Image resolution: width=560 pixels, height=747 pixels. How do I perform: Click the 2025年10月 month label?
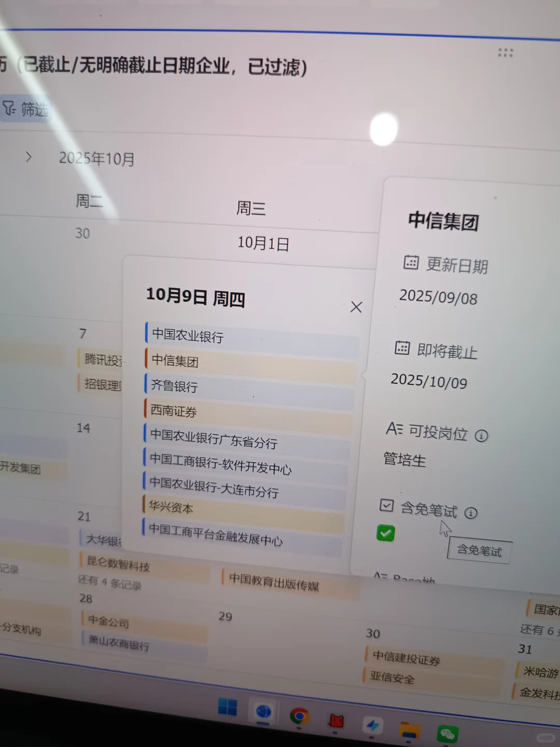click(96, 158)
